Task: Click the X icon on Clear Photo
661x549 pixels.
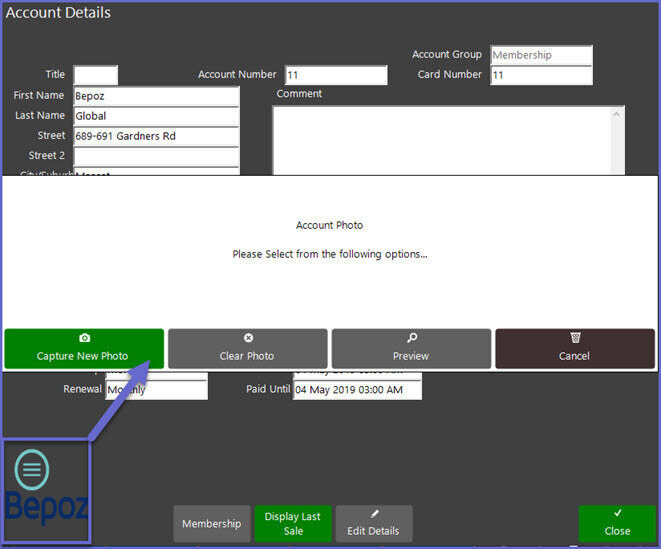Action: (248, 339)
